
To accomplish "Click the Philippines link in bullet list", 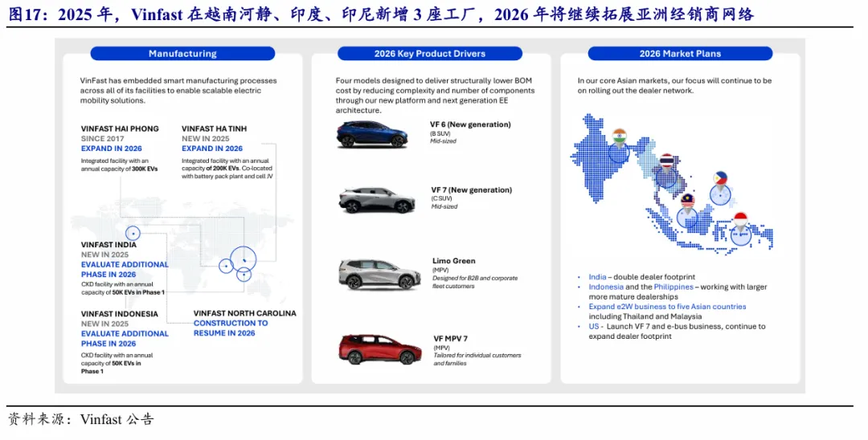I will coord(674,287).
